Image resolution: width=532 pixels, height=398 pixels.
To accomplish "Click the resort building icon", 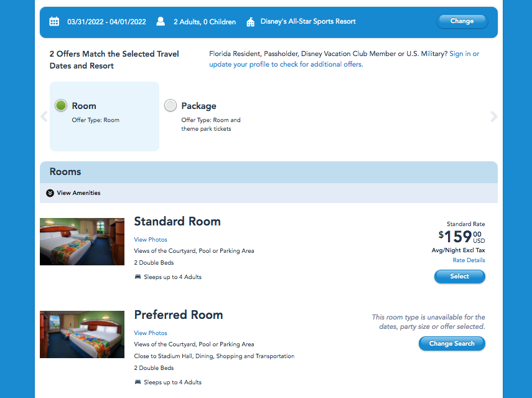I will pos(251,22).
